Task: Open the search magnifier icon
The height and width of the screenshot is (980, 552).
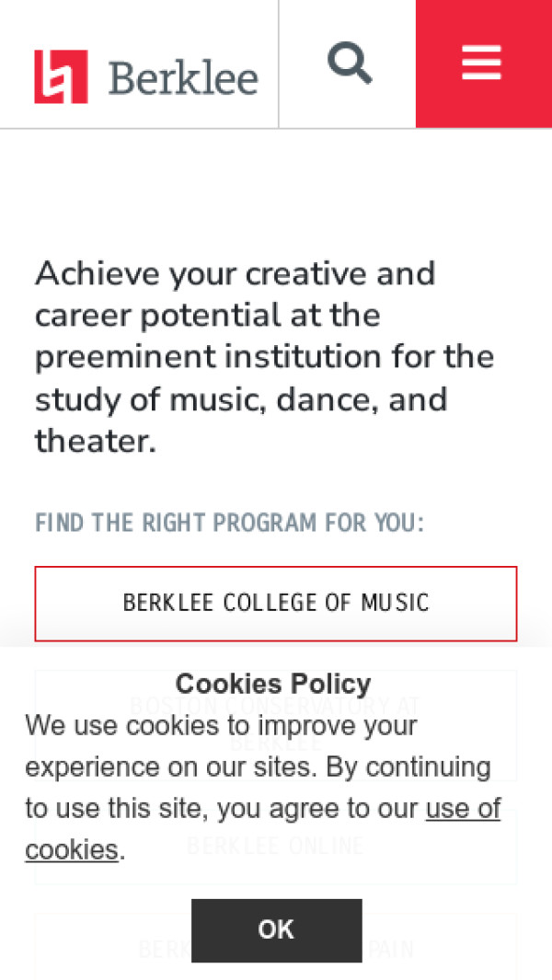Action: tap(350, 63)
